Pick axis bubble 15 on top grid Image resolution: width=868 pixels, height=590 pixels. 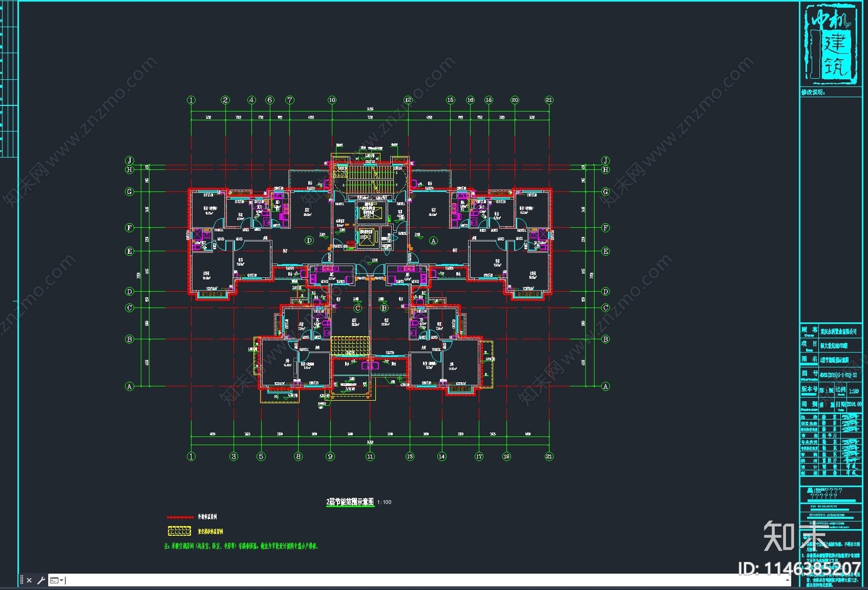[x=450, y=100]
